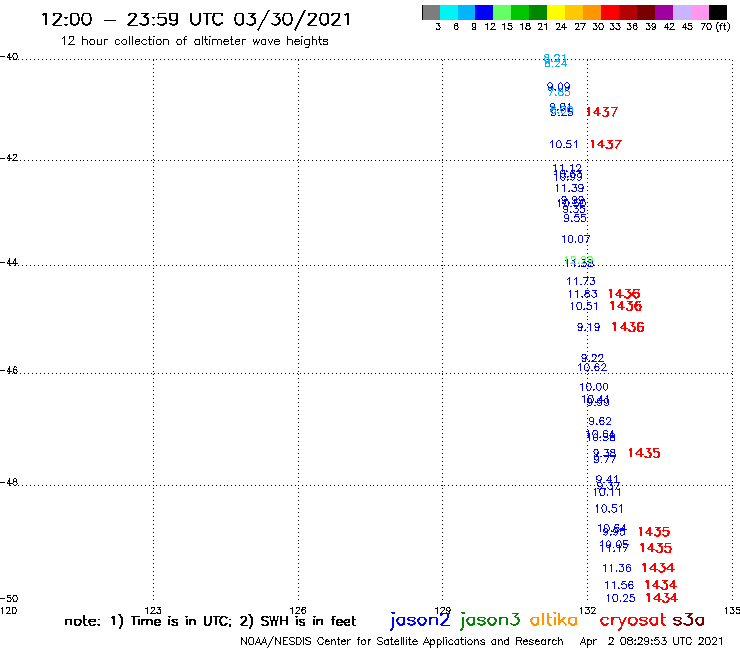This screenshot has width=740, height=650.
Task: Click the timestamp 'Apr 2 08:29:53 UTC 2021'
Action: point(651,641)
